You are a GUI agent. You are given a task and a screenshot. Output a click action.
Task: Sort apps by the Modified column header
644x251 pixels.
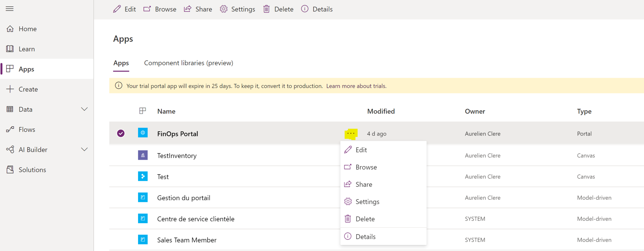pyautogui.click(x=381, y=111)
